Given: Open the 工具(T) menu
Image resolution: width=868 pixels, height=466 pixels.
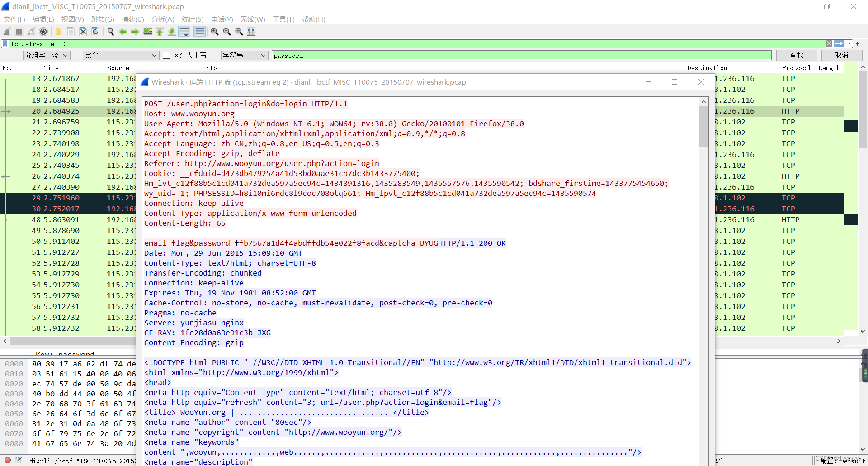Looking at the screenshot, I should tap(283, 19).
